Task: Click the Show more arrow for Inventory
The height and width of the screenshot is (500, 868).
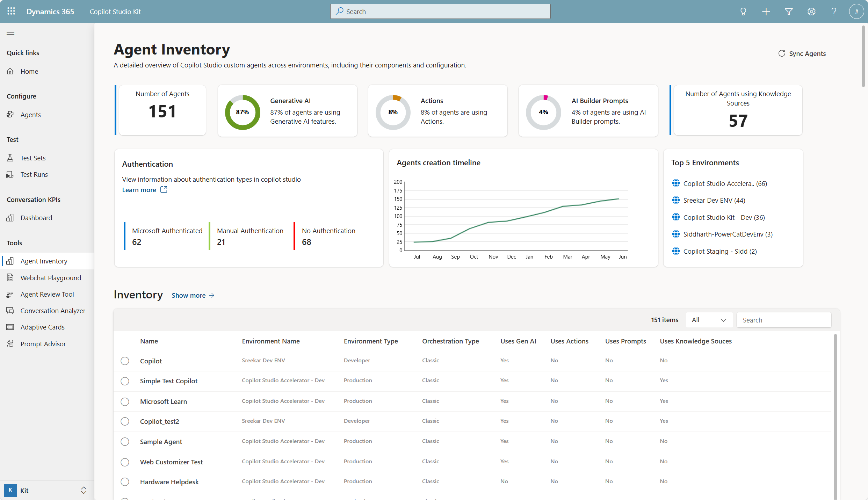Action: point(212,296)
